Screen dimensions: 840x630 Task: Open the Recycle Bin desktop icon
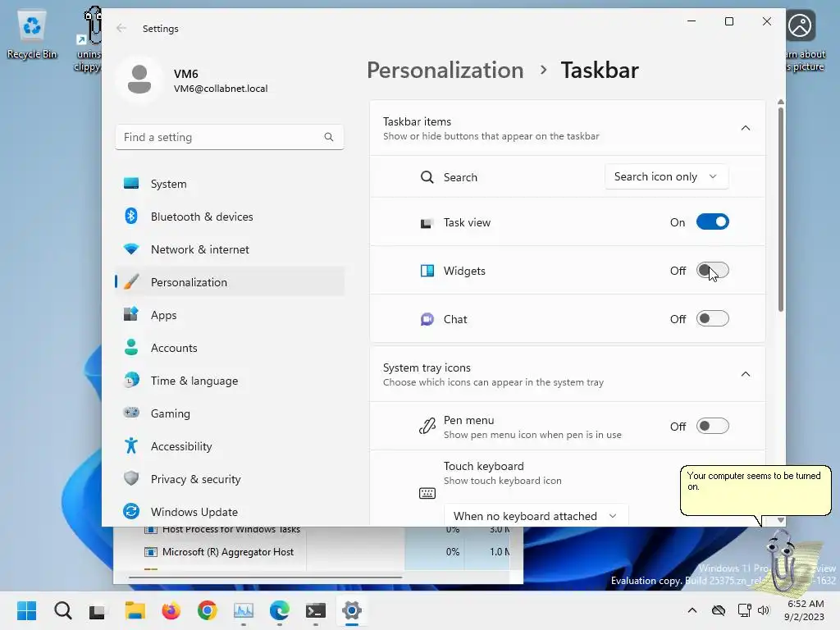[x=32, y=34]
